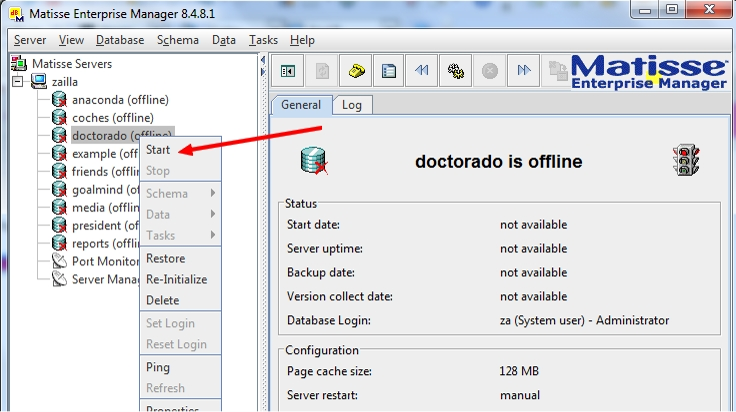Image resolution: width=736 pixels, height=412 pixels.
Task: Click the collapse-left arrow on the panel splitter
Action: point(263,60)
